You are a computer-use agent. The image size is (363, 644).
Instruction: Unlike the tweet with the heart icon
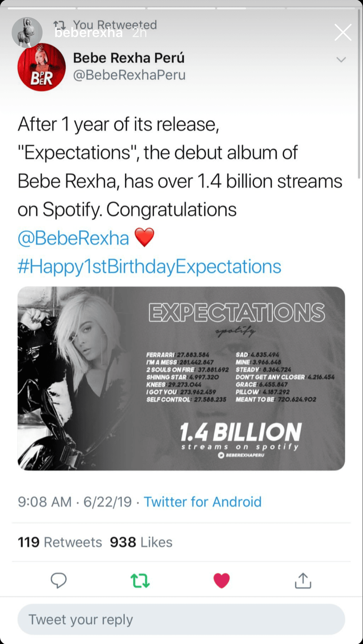point(222,580)
